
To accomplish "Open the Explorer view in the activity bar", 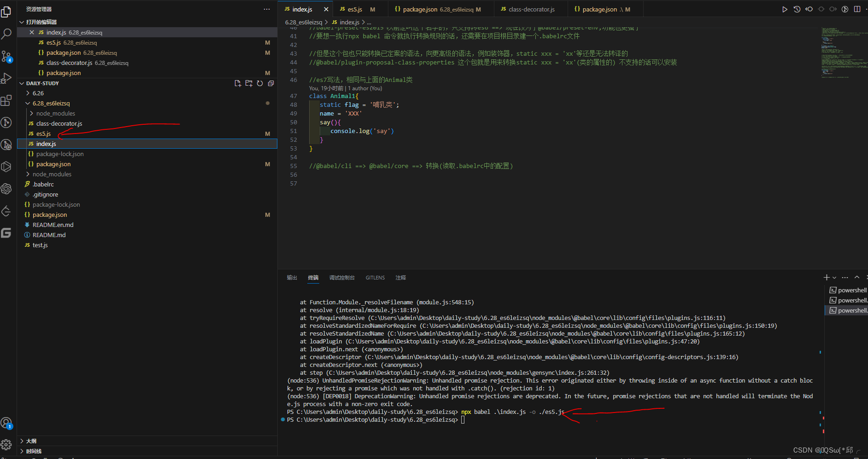I will [6, 12].
